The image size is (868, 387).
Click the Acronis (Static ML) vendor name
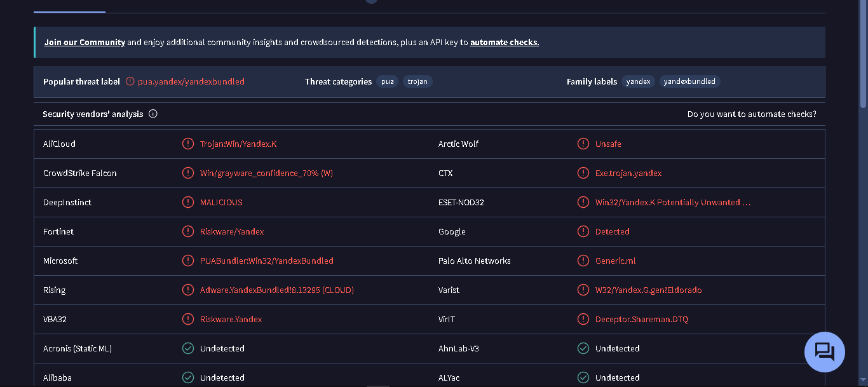pos(78,349)
